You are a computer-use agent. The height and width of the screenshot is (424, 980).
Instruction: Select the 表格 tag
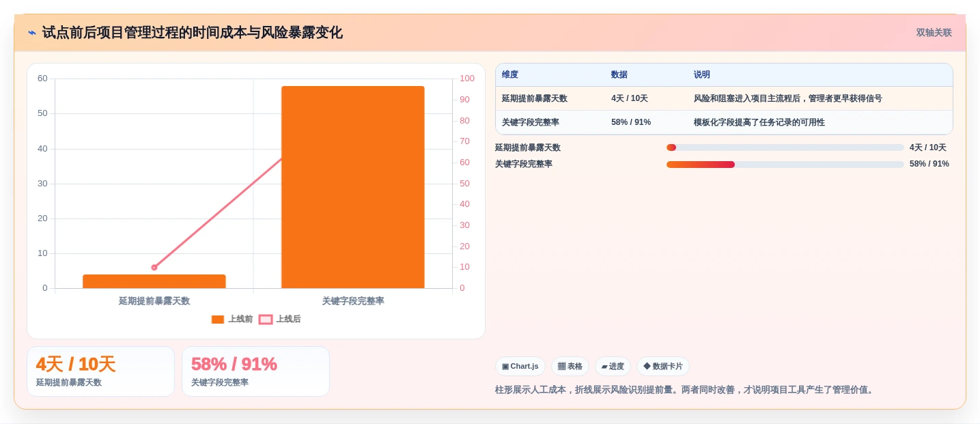[x=570, y=366]
